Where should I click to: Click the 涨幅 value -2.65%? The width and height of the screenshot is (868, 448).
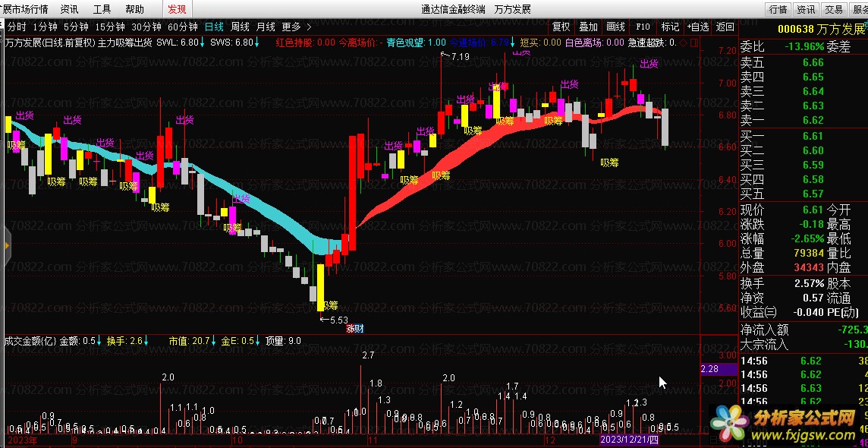point(807,239)
